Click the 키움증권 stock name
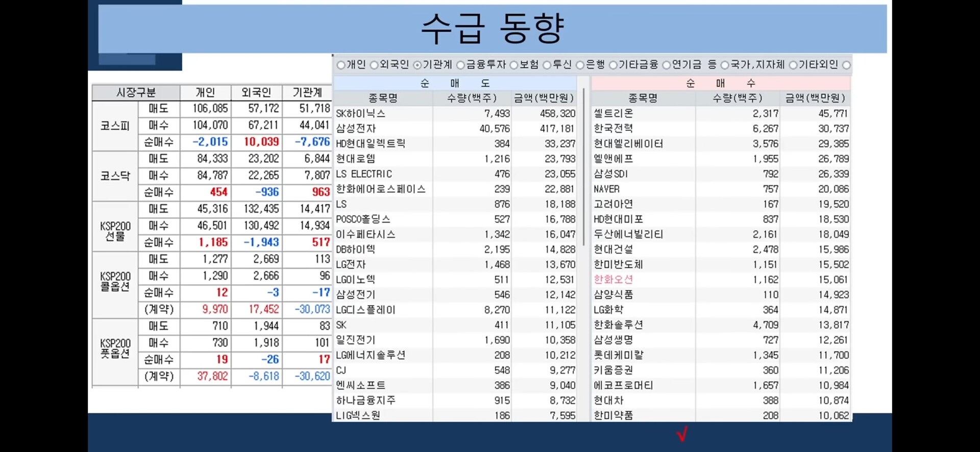980x452 pixels. [x=613, y=370]
